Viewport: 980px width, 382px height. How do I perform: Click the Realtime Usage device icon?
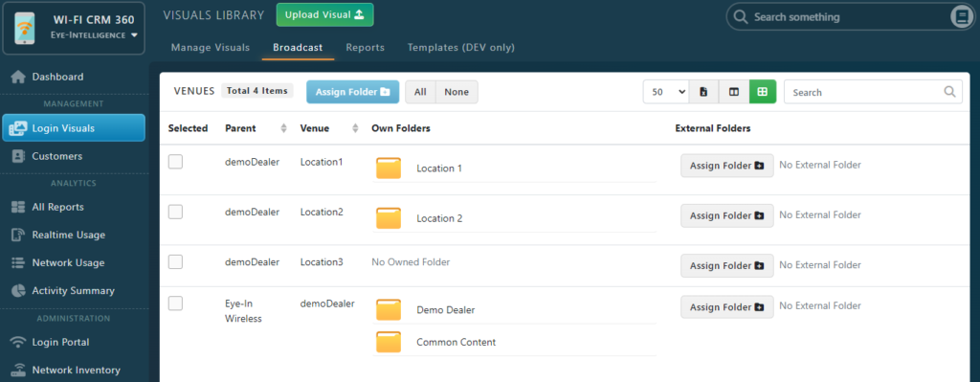(18, 236)
